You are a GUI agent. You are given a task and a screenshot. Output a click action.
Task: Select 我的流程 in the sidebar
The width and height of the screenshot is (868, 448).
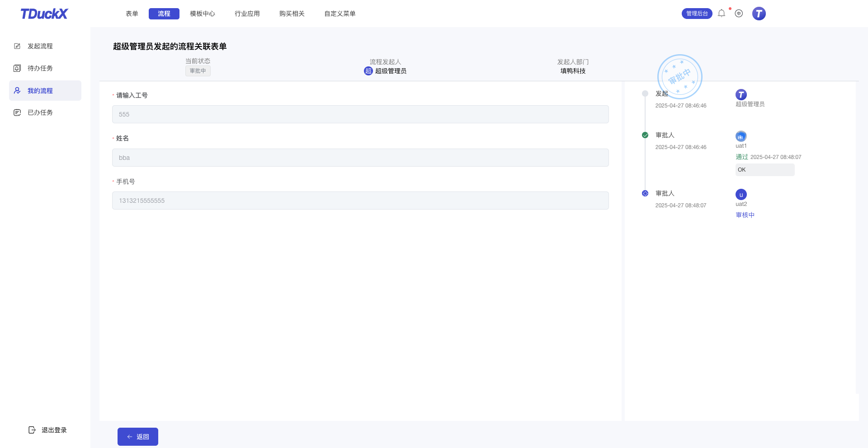pyautogui.click(x=40, y=91)
